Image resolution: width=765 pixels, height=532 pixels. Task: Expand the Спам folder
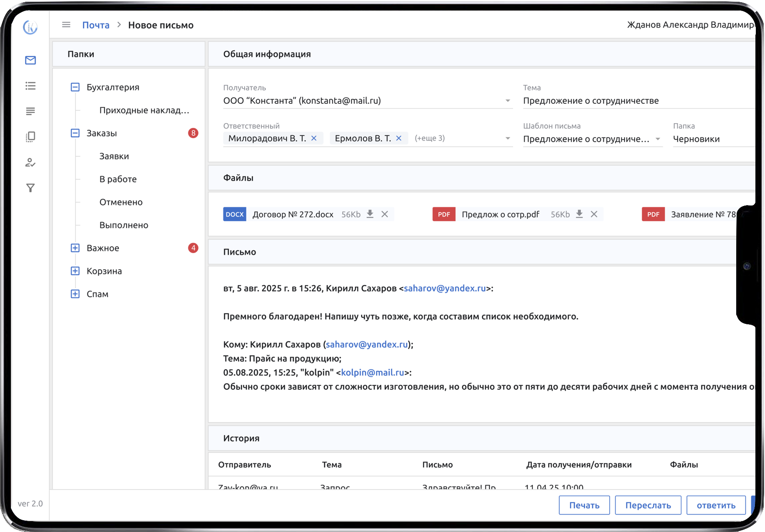[x=75, y=294]
